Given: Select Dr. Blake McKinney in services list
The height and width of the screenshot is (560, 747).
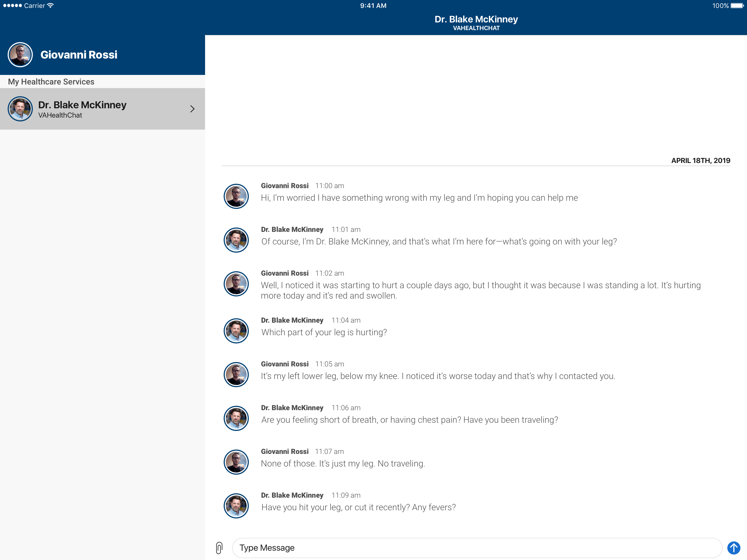Looking at the screenshot, I should (x=102, y=109).
